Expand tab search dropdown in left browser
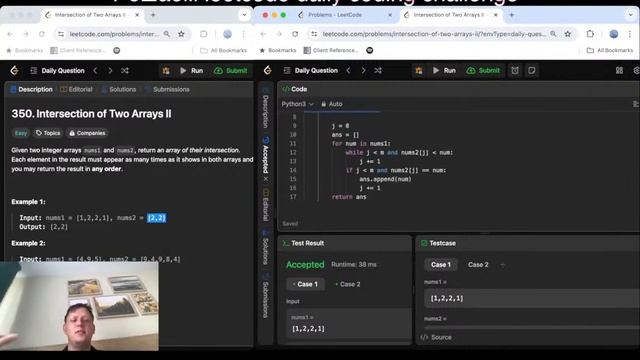Screen dimensions: 640x360 pyautogui.click(x=244, y=15)
